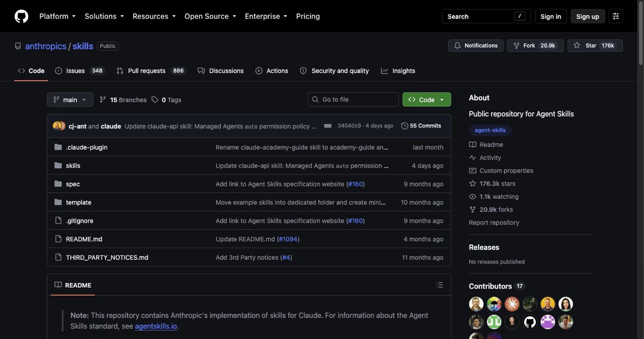This screenshot has width=644, height=339.
Task: Click the GitHub octocat logo
Action: click(x=21, y=16)
